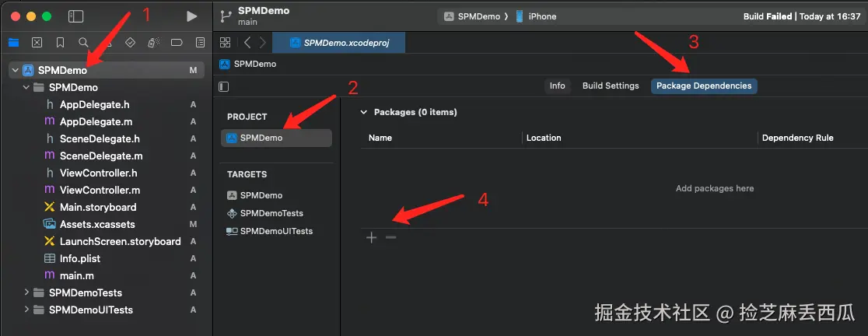Open the Bookmark navigator

pyautogui.click(x=61, y=43)
